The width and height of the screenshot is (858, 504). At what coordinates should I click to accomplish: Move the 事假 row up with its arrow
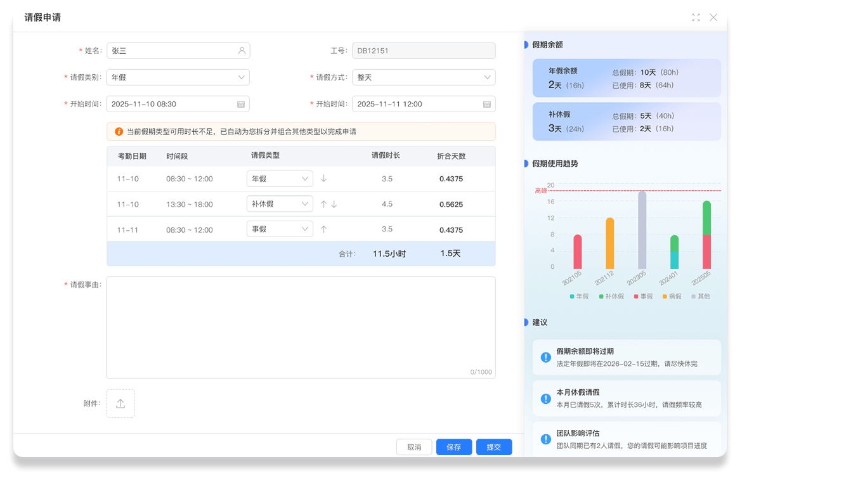coord(324,229)
